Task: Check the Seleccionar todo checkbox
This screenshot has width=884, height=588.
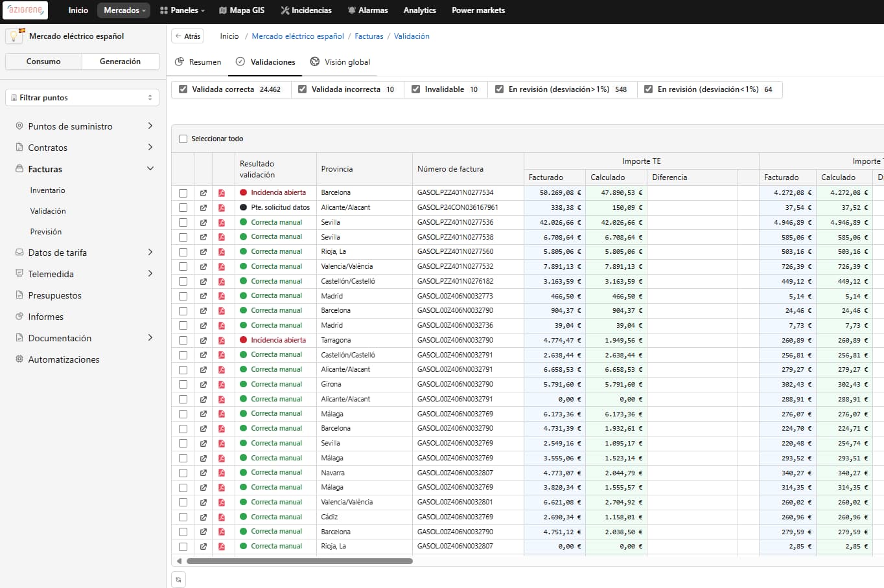Action: (183, 139)
